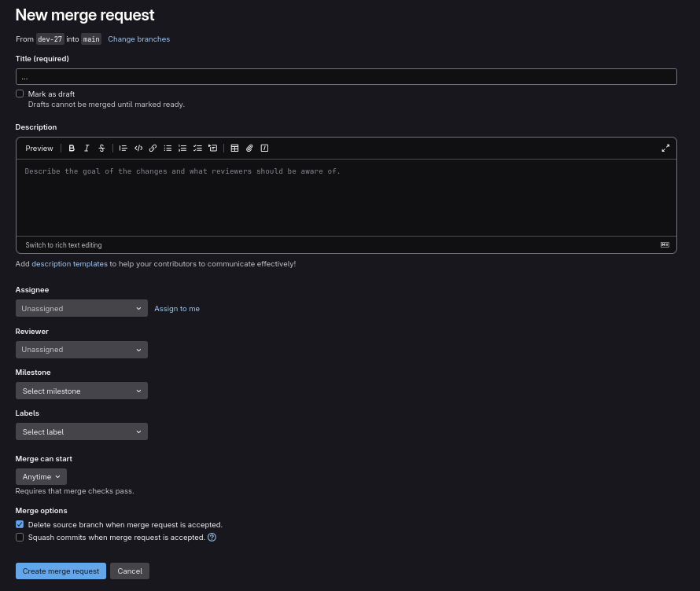Insert a table in the description
This screenshot has height=591, width=700.
(x=234, y=148)
